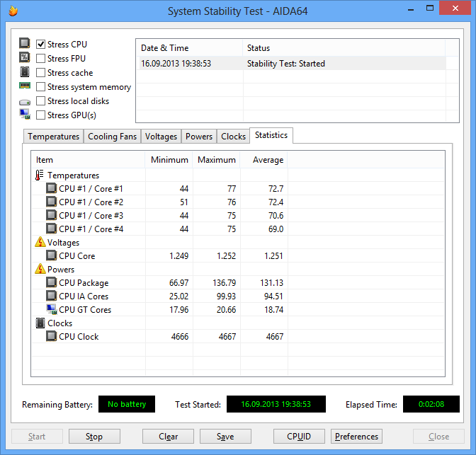Select the Clocks tab
The image size is (476, 455).
pos(233,137)
